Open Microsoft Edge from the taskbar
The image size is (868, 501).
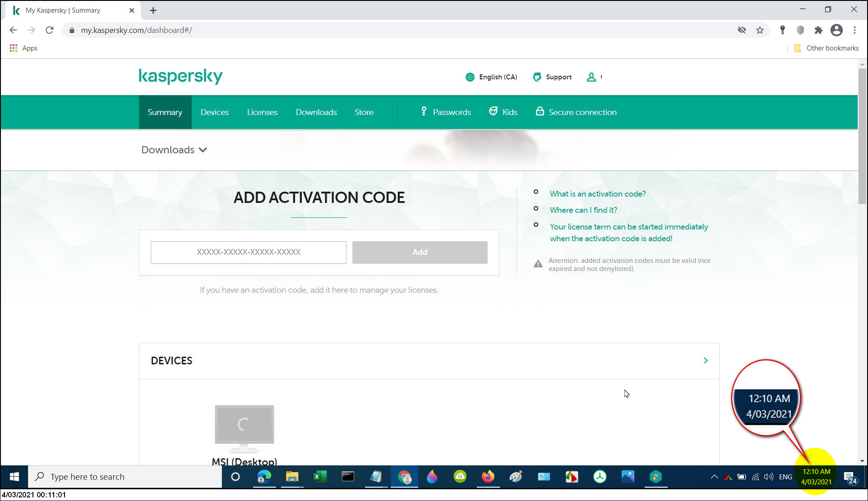point(264,477)
